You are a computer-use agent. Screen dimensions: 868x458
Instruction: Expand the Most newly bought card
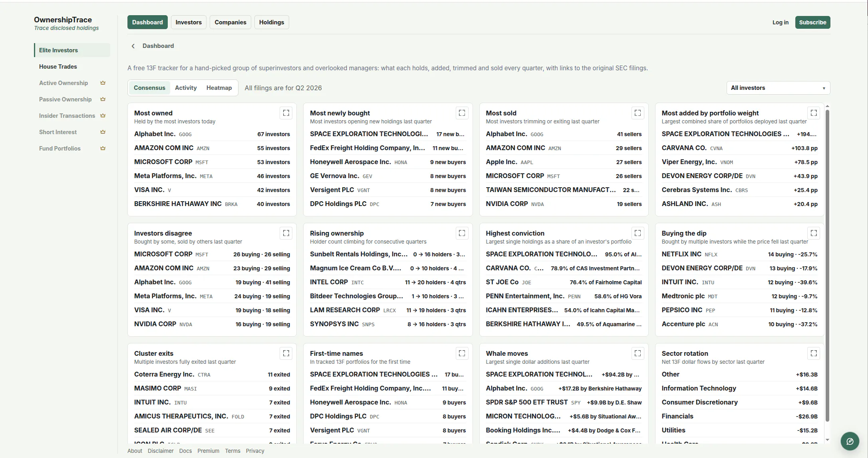(462, 113)
